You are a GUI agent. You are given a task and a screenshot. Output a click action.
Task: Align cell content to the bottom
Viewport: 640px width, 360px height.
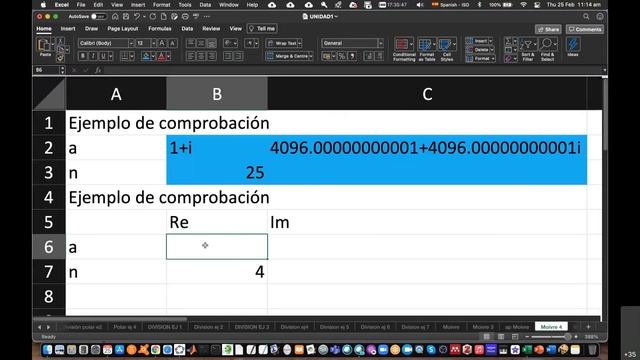point(212,43)
